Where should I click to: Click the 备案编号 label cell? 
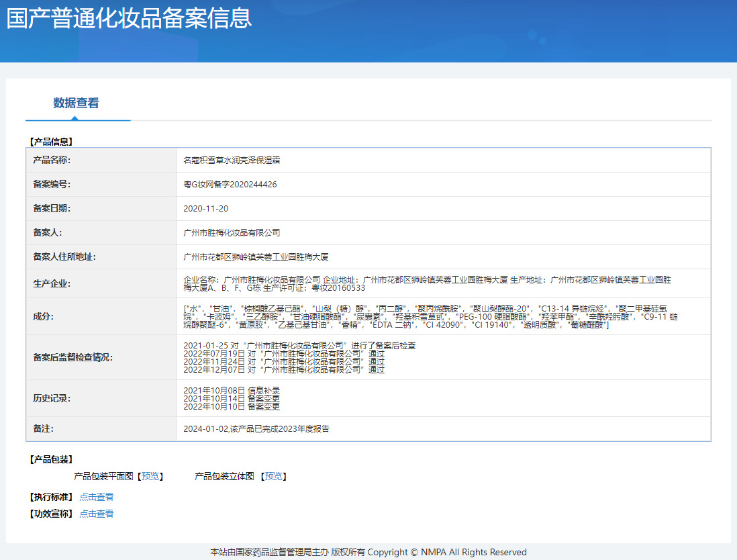(x=101, y=184)
